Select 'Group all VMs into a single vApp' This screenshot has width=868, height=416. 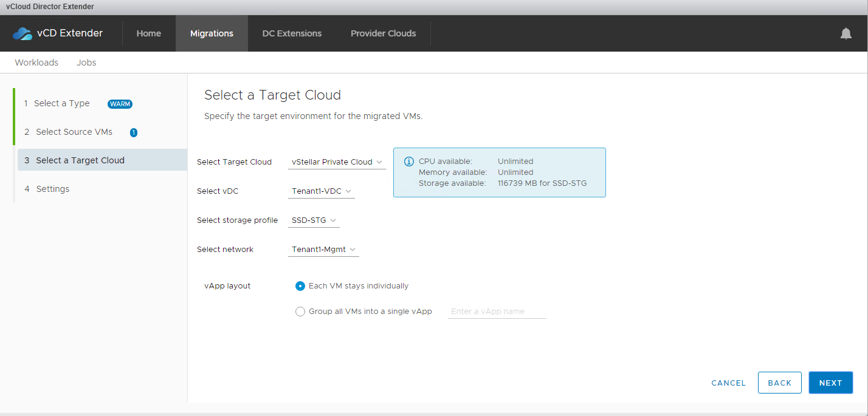pyautogui.click(x=300, y=312)
